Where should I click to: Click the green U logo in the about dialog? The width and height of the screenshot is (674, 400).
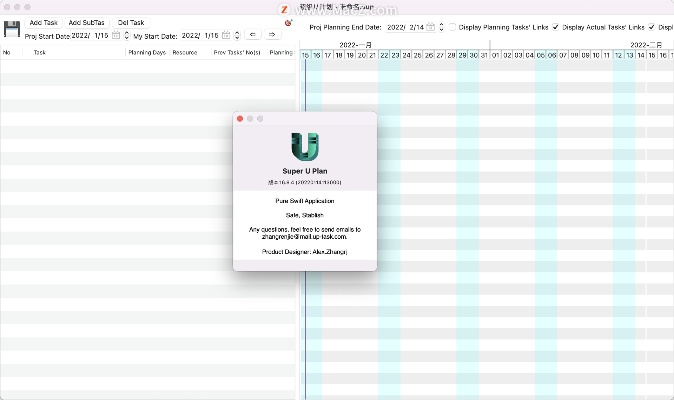pyautogui.click(x=305, y=147)
